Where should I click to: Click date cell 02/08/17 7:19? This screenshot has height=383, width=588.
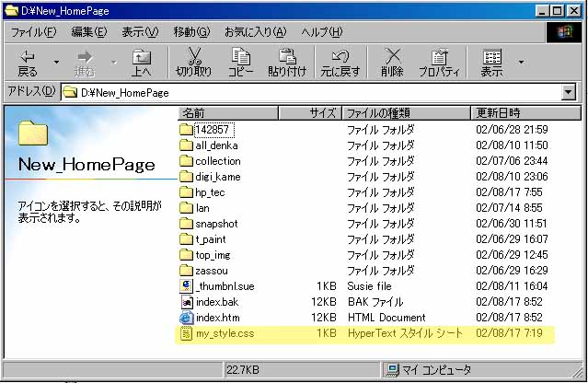point(509,333)
